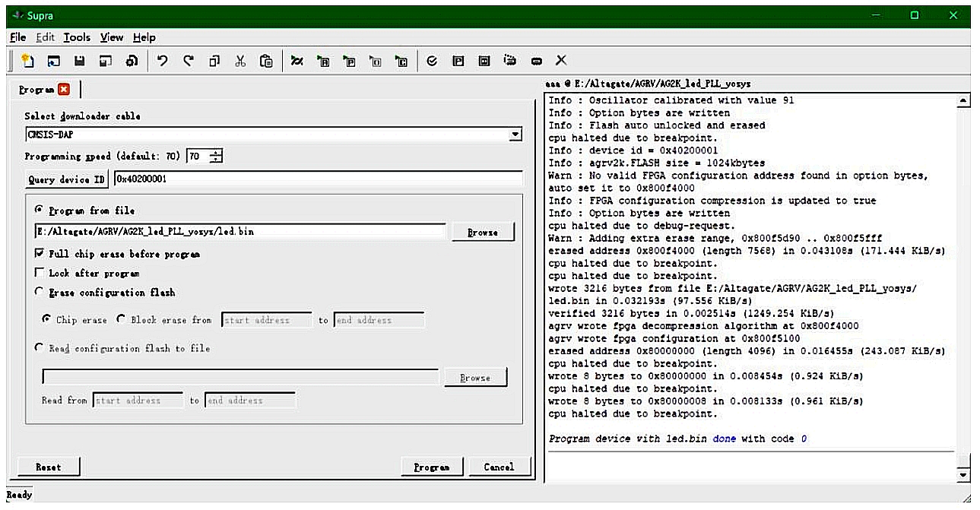This screenshot has height=510, width=980.
Task: Click the Open file toolbar icon
Action: click(x=54, y=60)
